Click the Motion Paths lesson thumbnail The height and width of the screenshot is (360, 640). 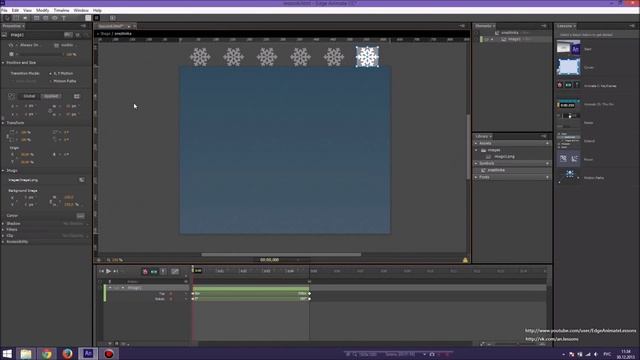[569, 176]
